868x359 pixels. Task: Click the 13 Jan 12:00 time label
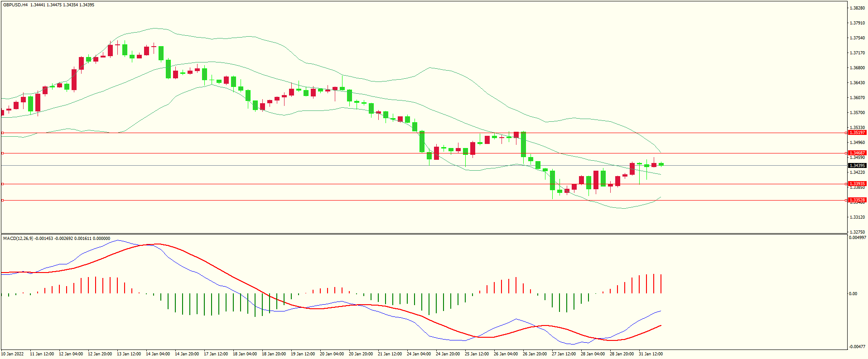click(x=129, y=354)
